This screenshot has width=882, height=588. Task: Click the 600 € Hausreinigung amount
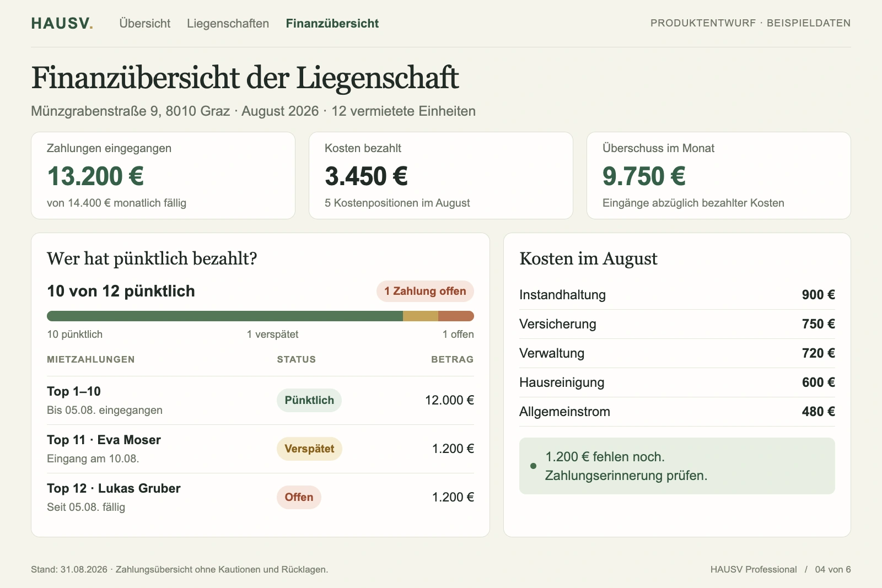(819, 382)
